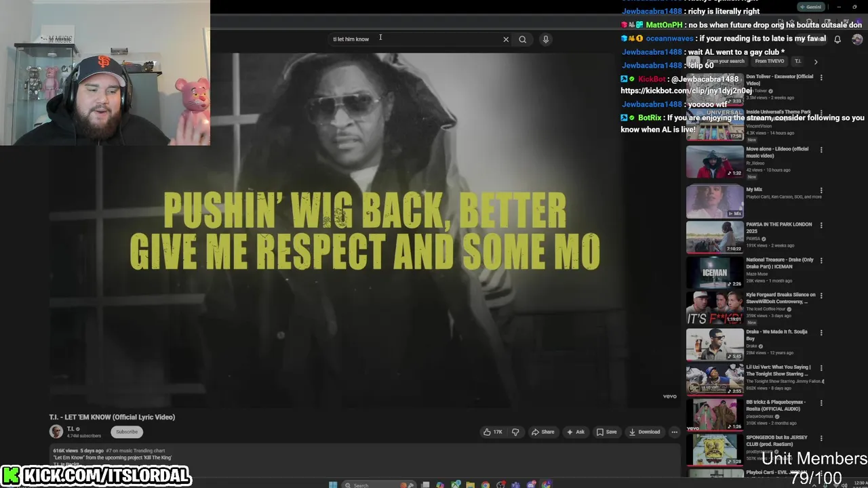Select the 'All' filter chip
The image size is (868, 488).
click(x=692, y=61)
